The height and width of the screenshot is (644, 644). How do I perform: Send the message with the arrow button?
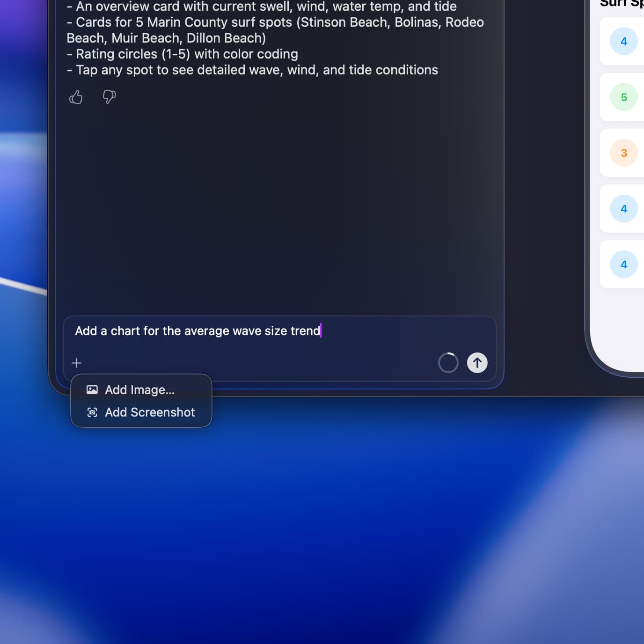coord(477,363)
